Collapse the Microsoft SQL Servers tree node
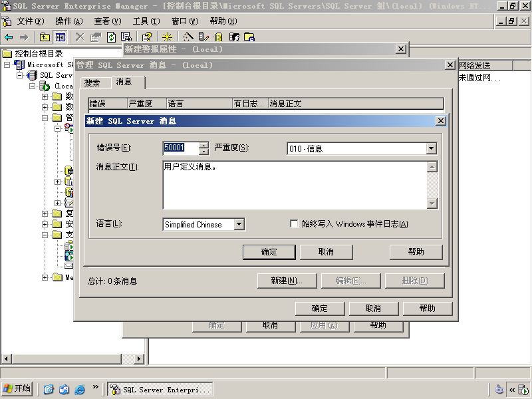Image resolution: width=532 pixels, height=399 pixels. coord(7,65)
